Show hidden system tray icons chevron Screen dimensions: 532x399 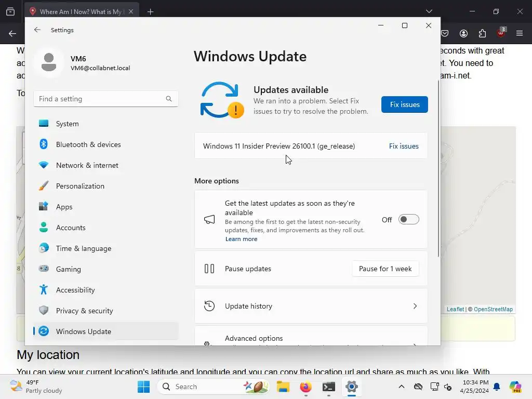[402, 387]
